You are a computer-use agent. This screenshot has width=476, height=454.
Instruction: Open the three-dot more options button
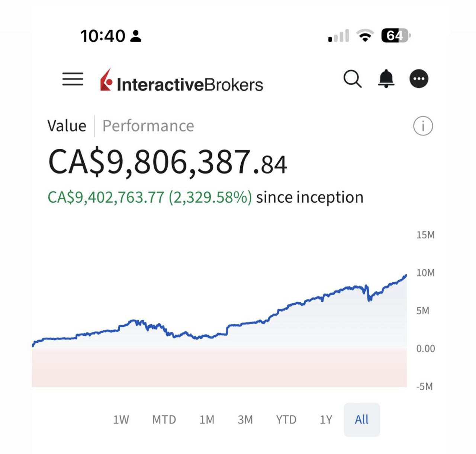click(x=419, y=79)
